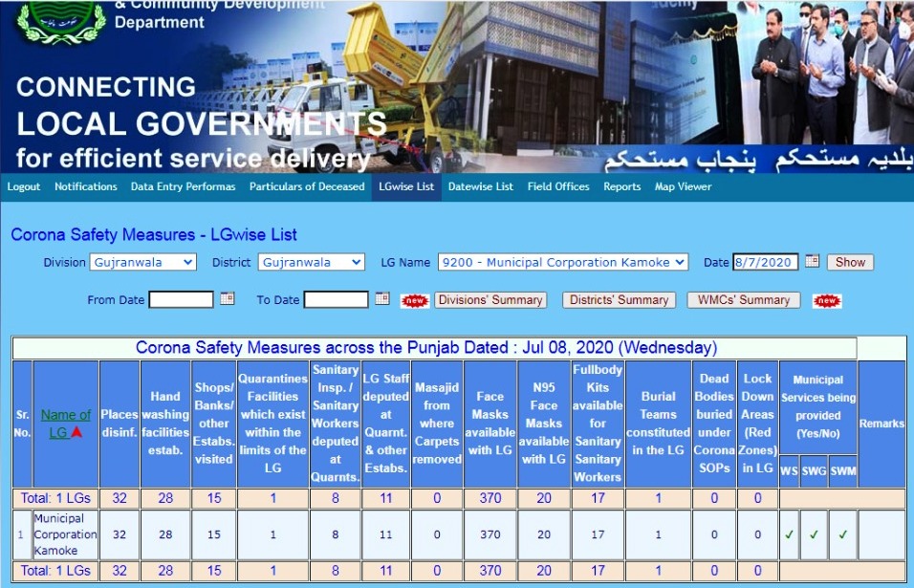This screenshot has height=588, width=914.
Task: Click the WS green checkmark for Kamoke
Action: [789, 534]
